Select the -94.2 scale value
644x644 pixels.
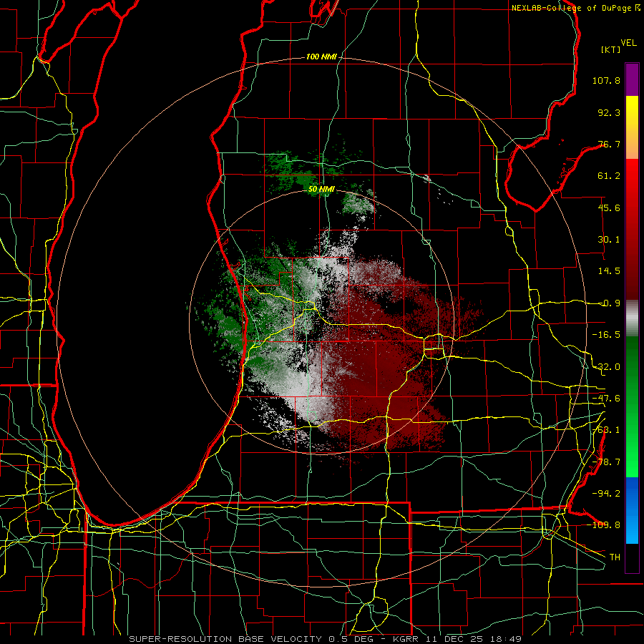click(x=606, y=493)
